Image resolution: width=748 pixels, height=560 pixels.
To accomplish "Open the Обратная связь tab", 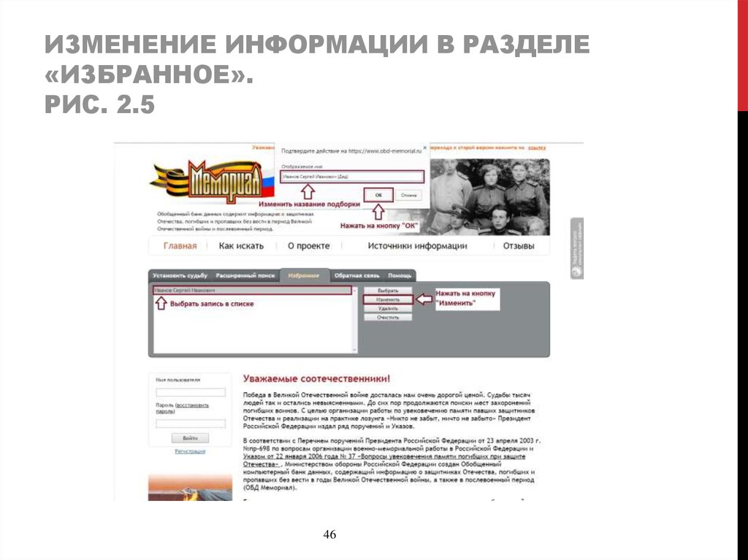I will [357, 275].
